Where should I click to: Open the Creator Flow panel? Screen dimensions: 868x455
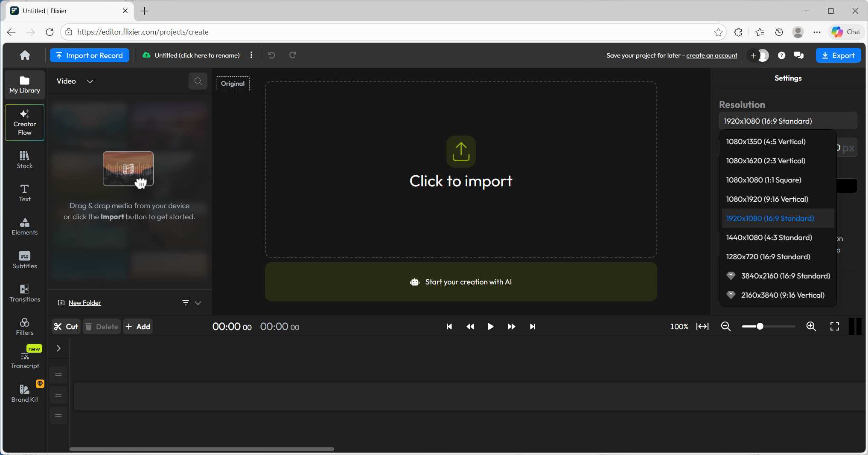pos(24,122)
